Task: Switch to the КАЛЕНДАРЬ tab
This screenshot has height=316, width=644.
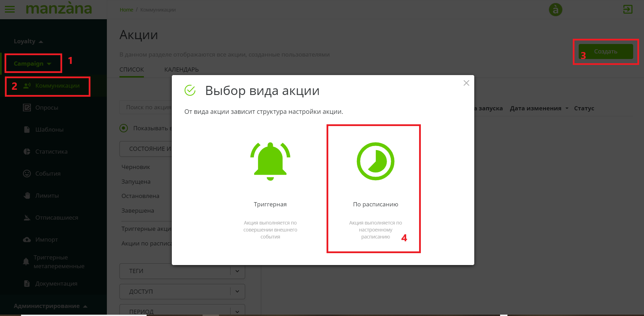Action: coord(181,69)
